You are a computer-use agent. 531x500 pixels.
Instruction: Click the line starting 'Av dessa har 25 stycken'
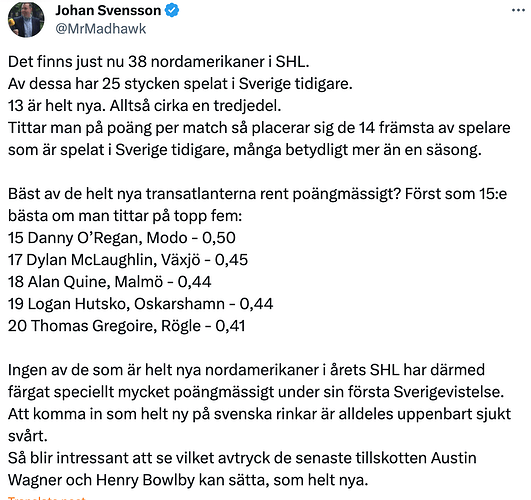(x=180, y=84)
